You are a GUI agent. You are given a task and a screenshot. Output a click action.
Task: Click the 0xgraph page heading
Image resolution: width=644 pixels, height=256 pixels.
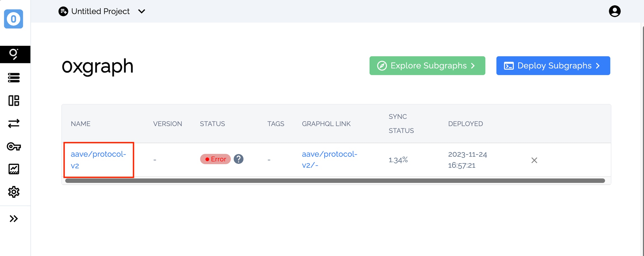98,66
